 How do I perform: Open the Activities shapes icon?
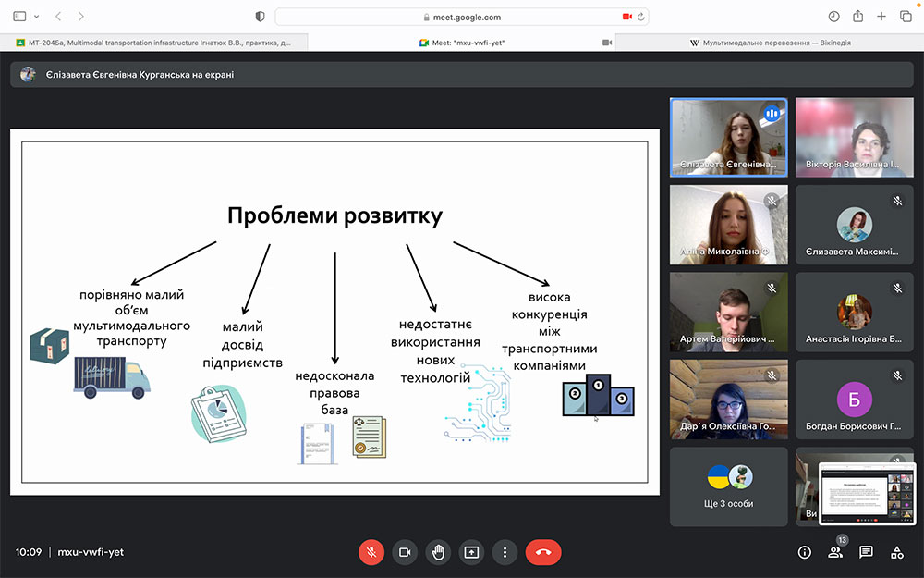[x=896, y=552]
